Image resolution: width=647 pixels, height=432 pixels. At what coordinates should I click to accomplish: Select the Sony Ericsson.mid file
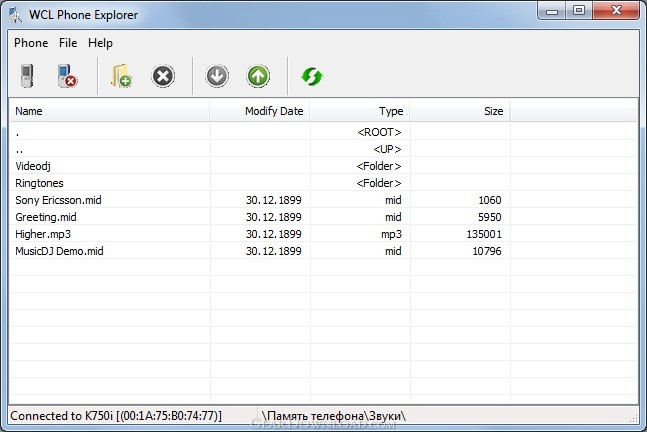(324, 200)
